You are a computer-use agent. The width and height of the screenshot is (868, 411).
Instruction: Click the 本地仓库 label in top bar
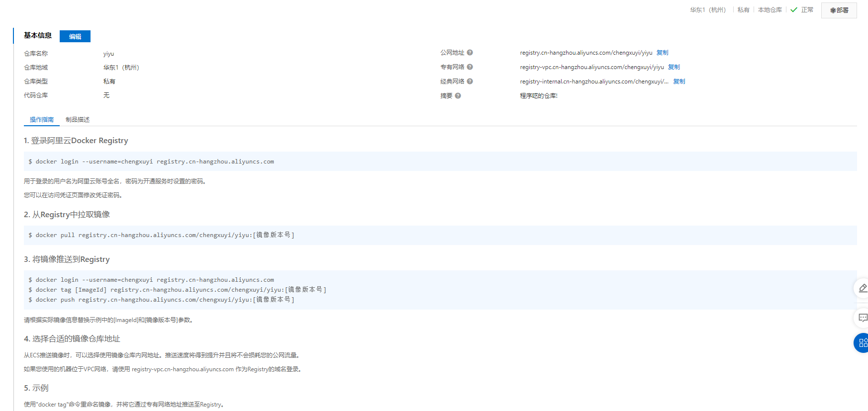[770, 10]
